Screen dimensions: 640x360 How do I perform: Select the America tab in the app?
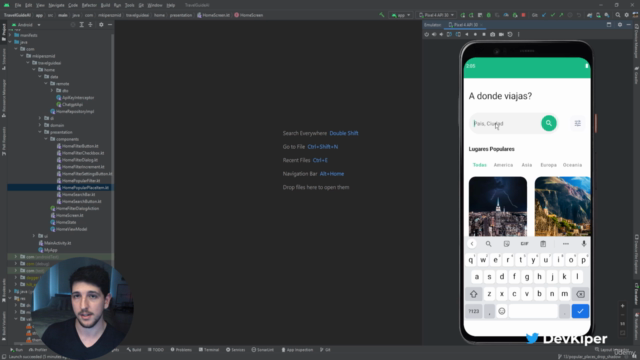503,165
